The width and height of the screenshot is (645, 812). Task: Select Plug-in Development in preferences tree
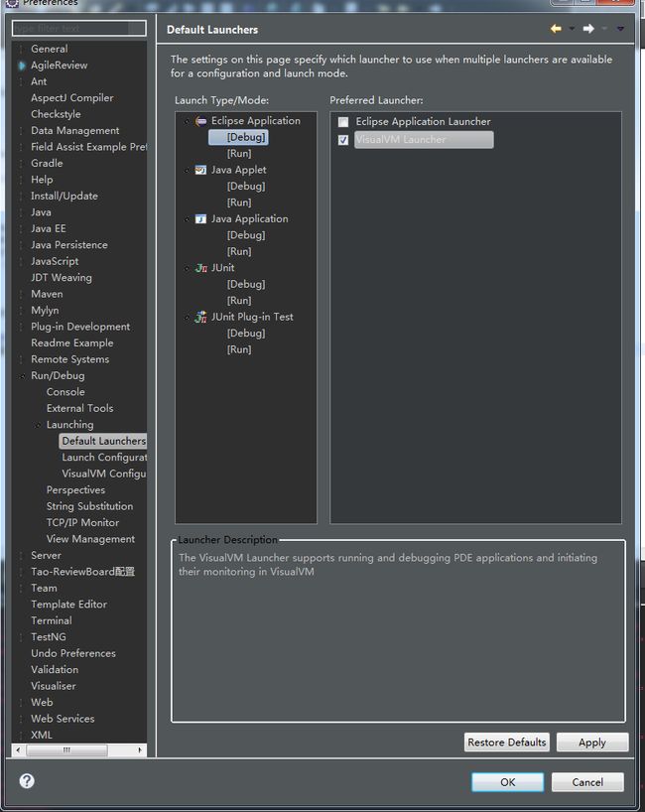[80, 327]
